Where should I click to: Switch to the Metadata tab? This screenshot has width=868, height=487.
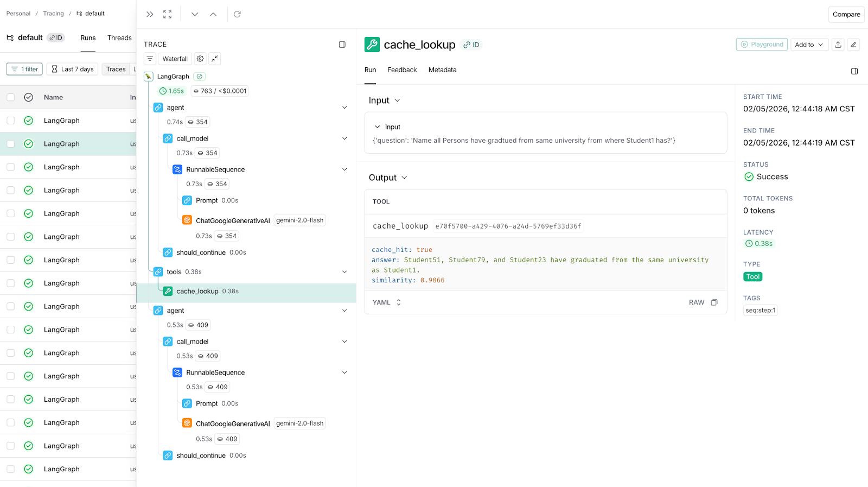[x=442, y=70]
